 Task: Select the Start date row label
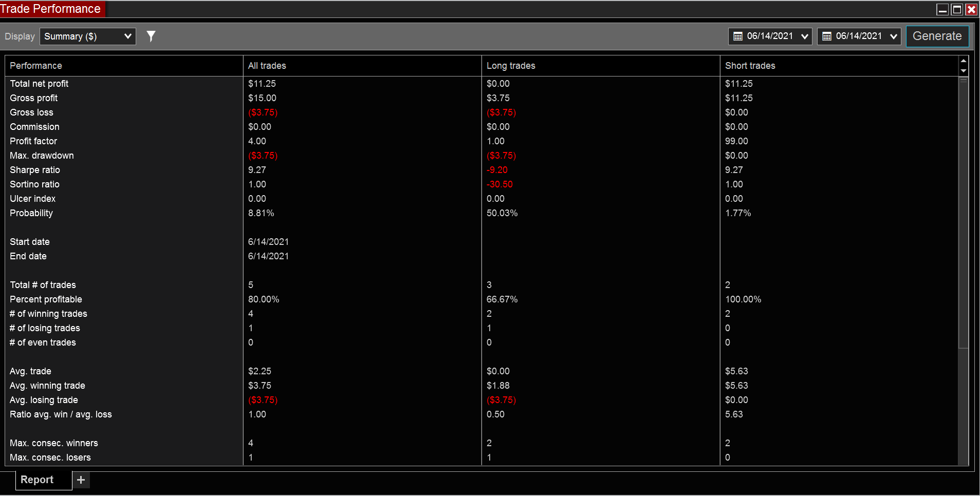(x=30, y=242)
